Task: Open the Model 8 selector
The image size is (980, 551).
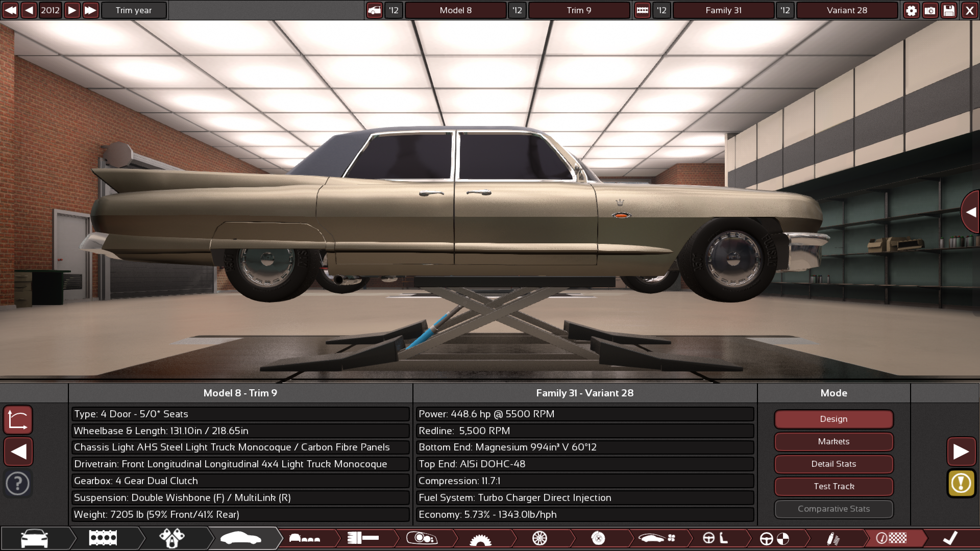Action: (455, 10)
